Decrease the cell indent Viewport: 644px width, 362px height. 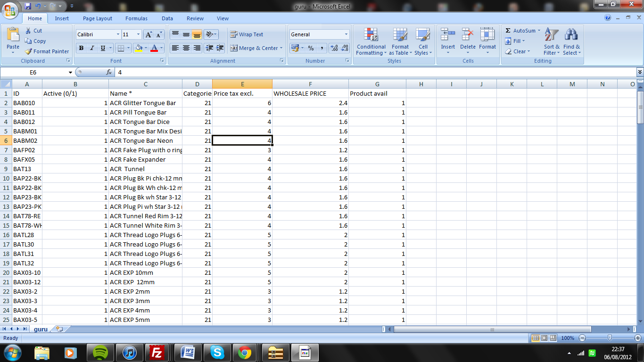(x=208, y=48)
